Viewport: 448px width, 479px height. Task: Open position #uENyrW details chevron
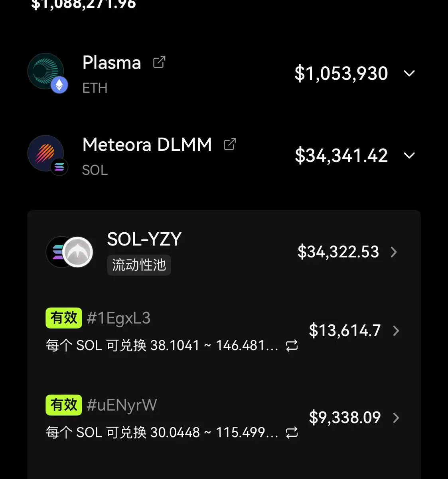point(396,418)
